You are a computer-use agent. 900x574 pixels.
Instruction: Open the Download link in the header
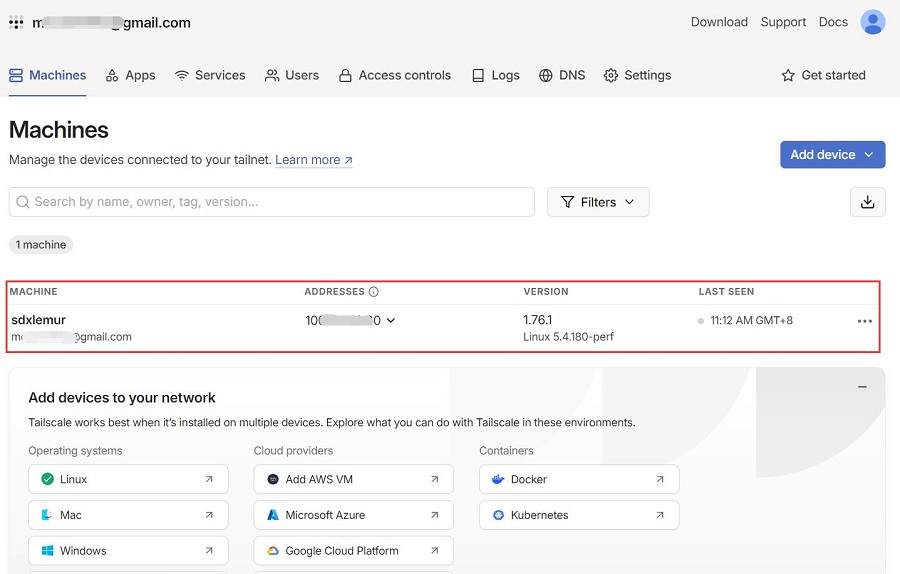tap(719, 22)
